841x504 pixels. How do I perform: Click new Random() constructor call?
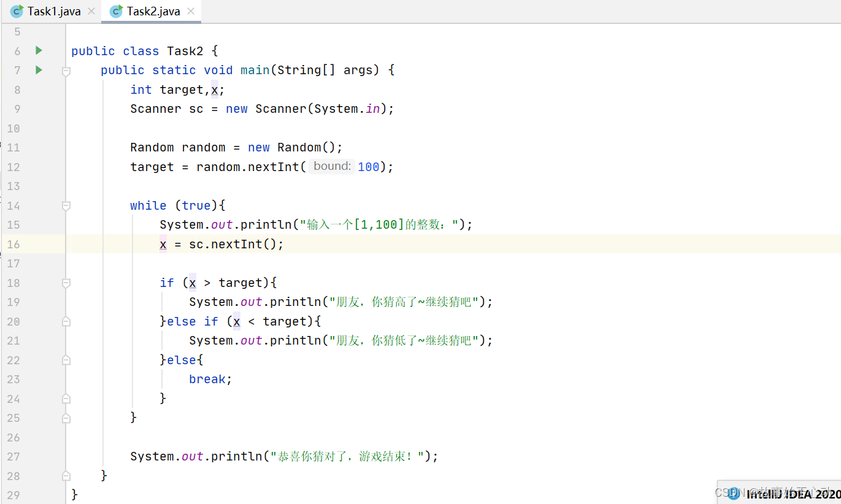[292, 147]
